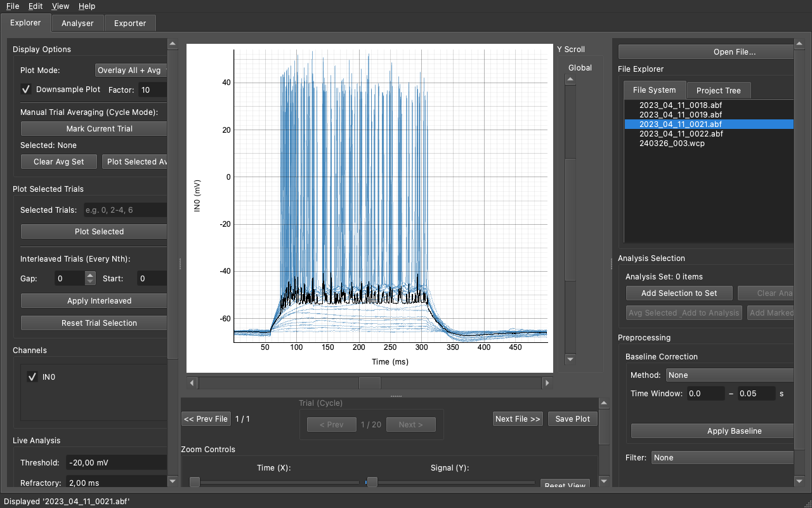This screenshot has width=812, height=508.
Task: Switch to the Analyser tab
Action: (x=77, y=23)
